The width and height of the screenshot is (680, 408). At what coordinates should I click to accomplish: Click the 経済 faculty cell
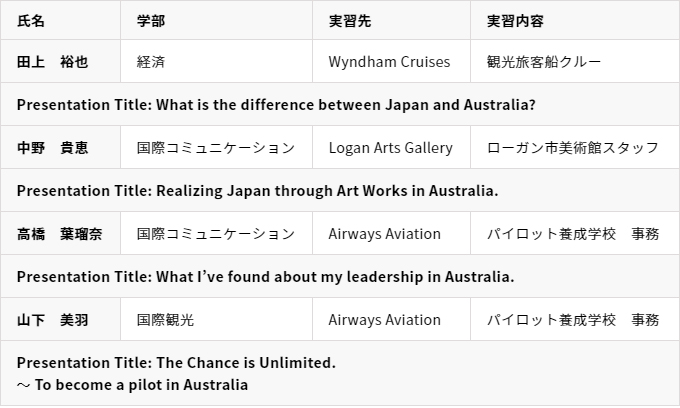pos(216,61)
